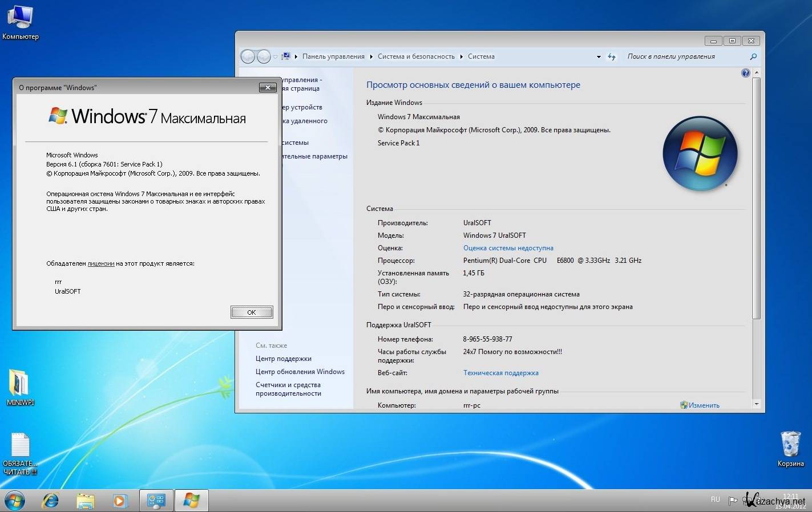Click the blue help question mark icon

[x=745, y=73]
